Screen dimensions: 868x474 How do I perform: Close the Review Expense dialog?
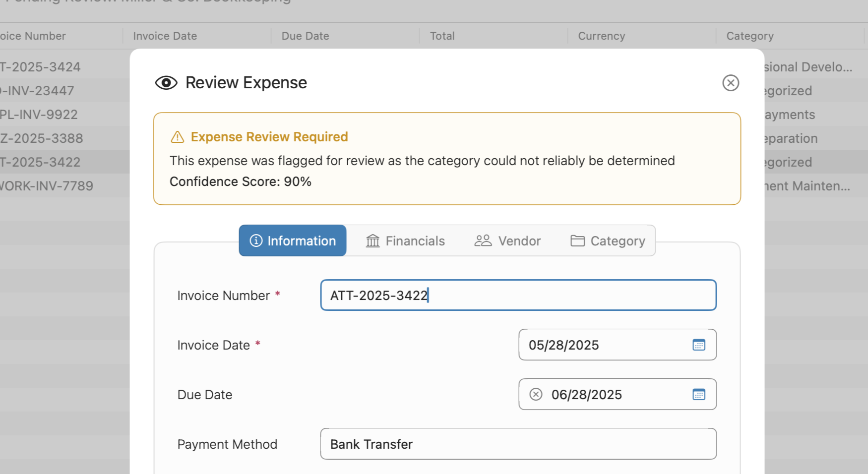click(731, 83)
